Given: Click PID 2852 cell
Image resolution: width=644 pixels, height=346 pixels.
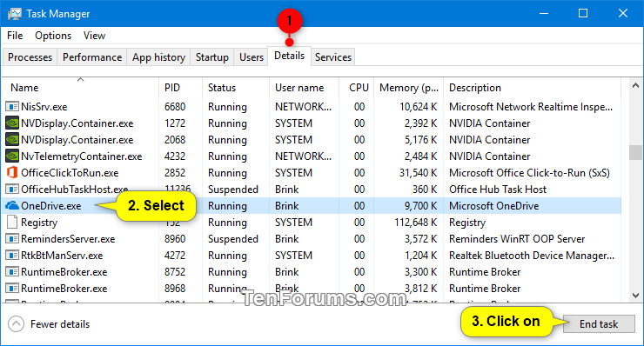Looking at the screenshot, I should [x=175, y=173].
